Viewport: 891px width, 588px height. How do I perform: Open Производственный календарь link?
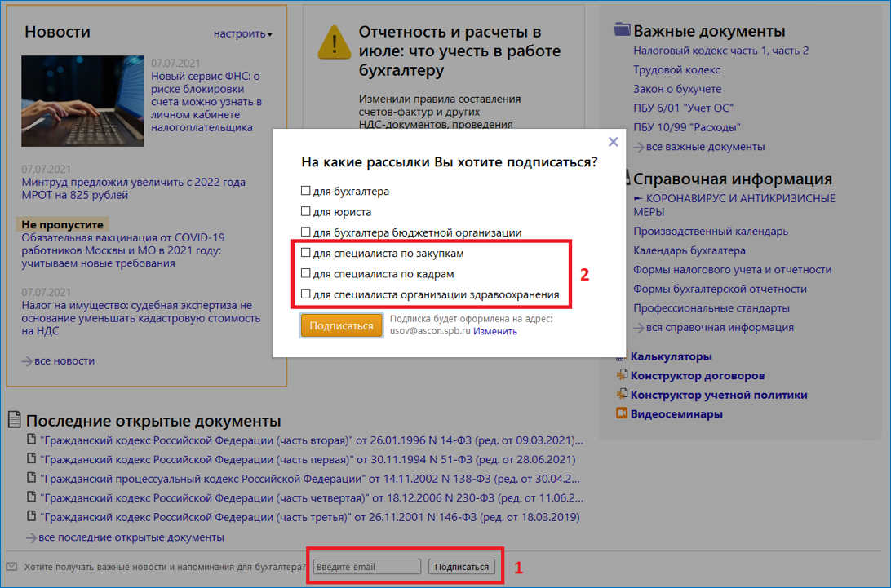(x=711, y=232)
